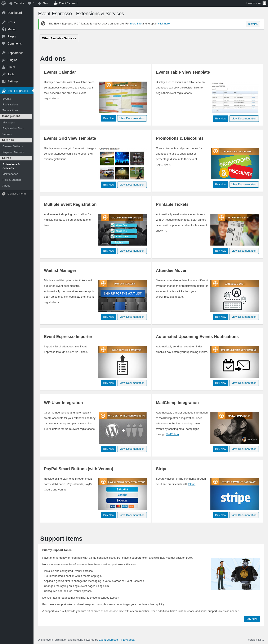This screenshot has height=644, width=268.
Task: Buy the Promotions & Discounts add-on
Action: coord(220,184)
